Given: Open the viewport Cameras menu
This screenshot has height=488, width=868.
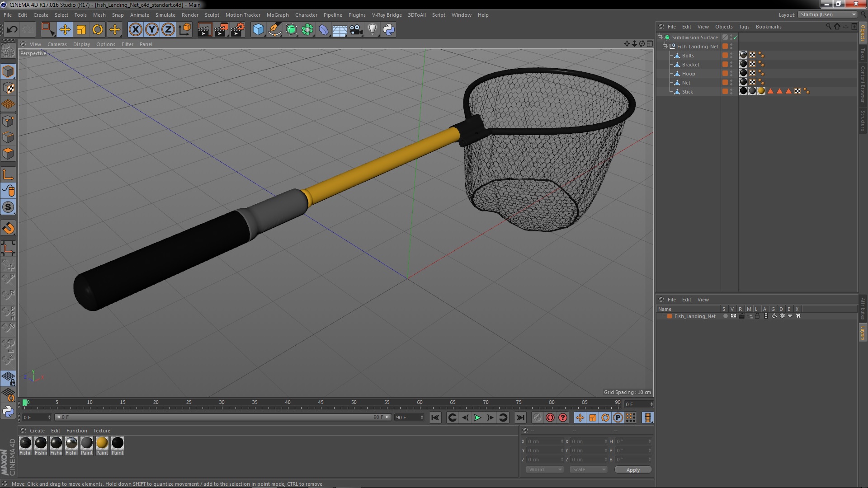Looking at the screenshot, I should pyautogui.click(x=57, y=44).
